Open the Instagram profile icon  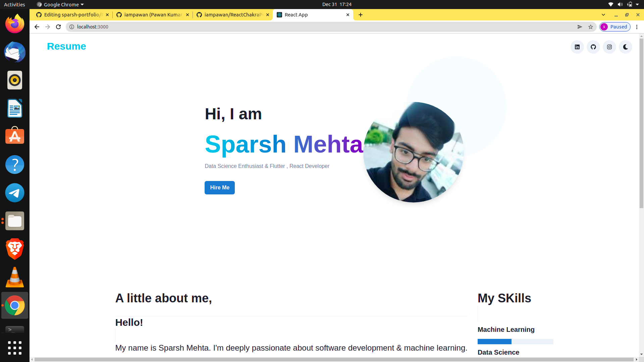(x=609, y=47)
